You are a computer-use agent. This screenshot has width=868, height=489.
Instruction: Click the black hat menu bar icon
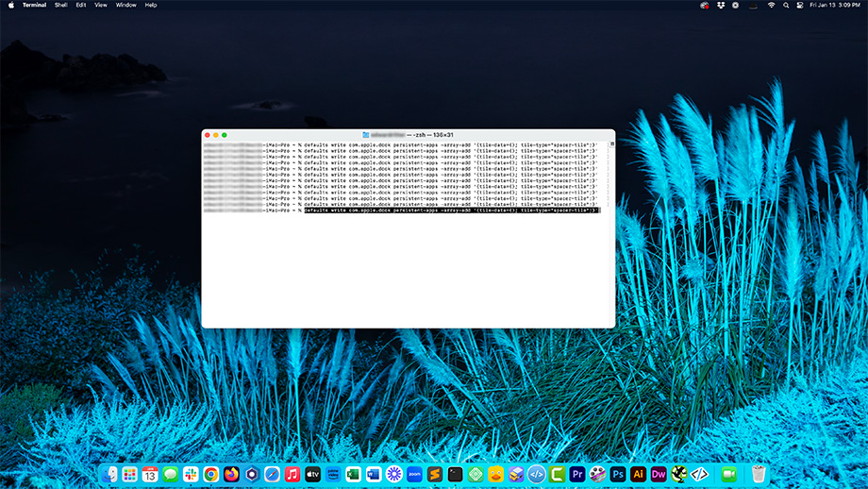click(753, 5)
